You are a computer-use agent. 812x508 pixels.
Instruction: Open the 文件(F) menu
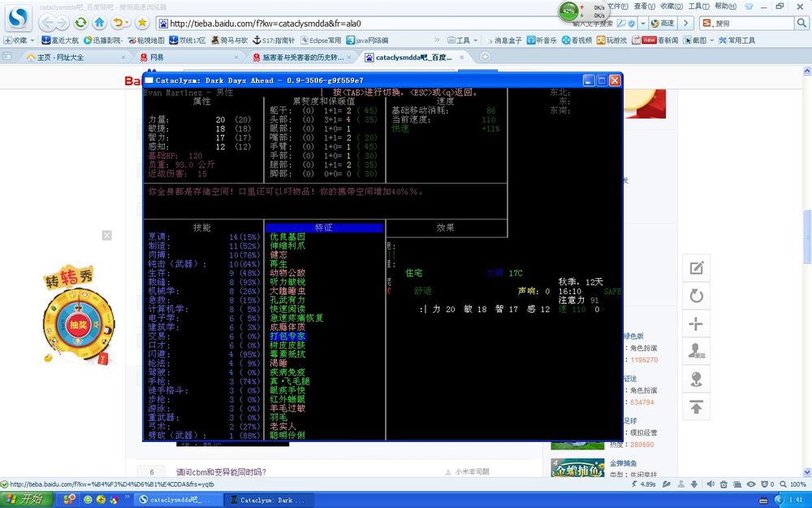[618, 7]
